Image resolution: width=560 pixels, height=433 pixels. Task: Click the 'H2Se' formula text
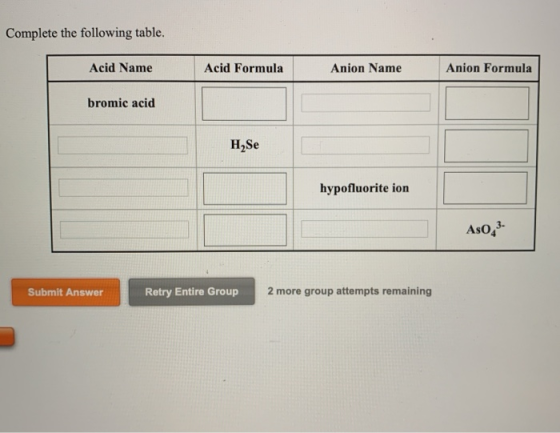245,145
